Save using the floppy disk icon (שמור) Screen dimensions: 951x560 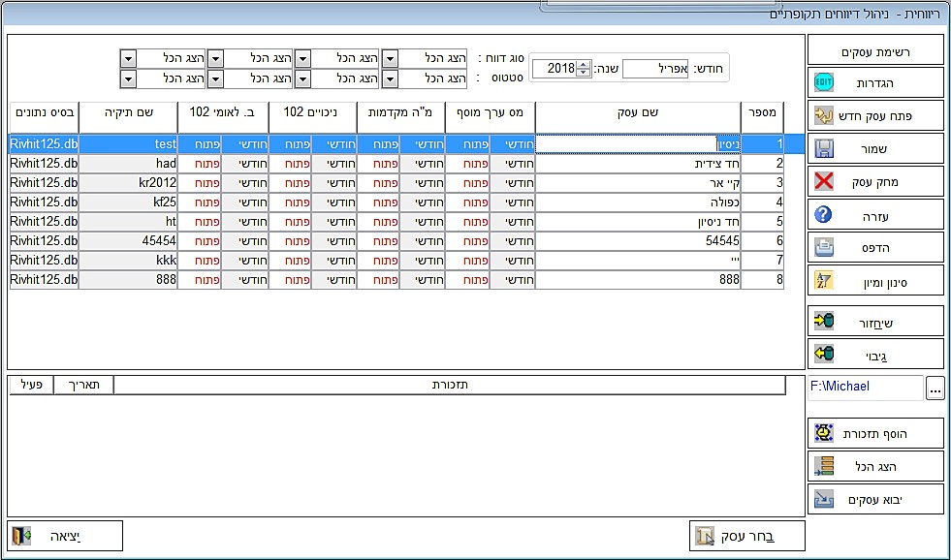(824, 148)
